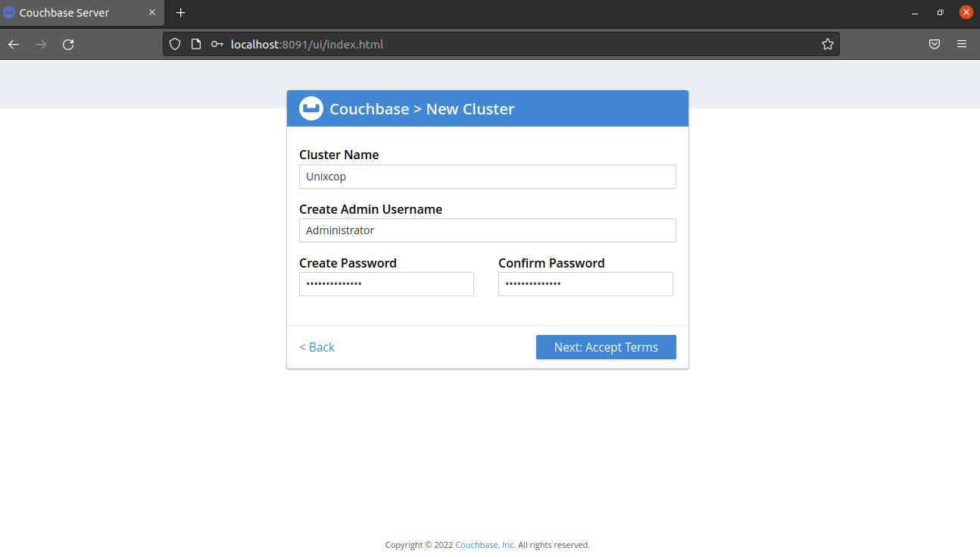Focus the Create Admin Username field
Screen dimensions: 980x557
[x=488, y=230]
